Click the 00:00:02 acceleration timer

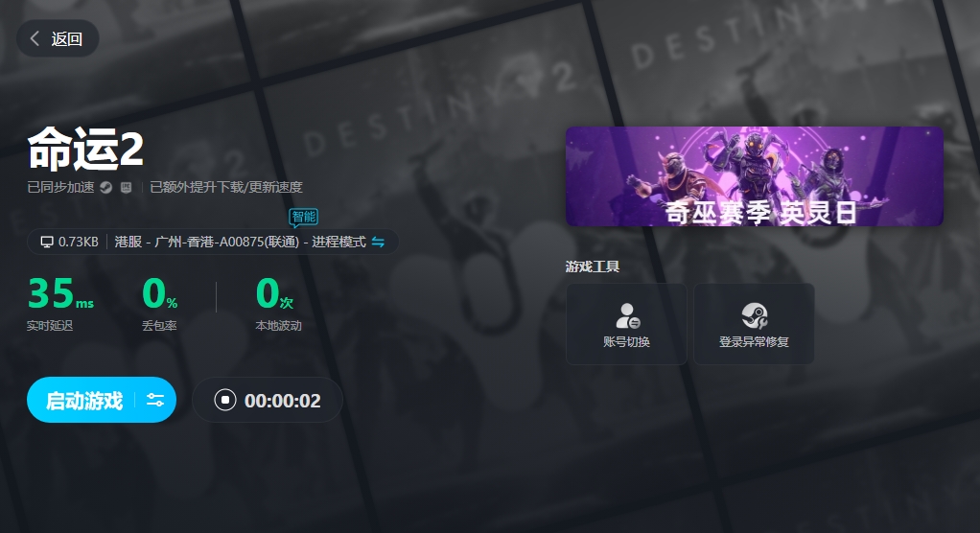point(283,401)
